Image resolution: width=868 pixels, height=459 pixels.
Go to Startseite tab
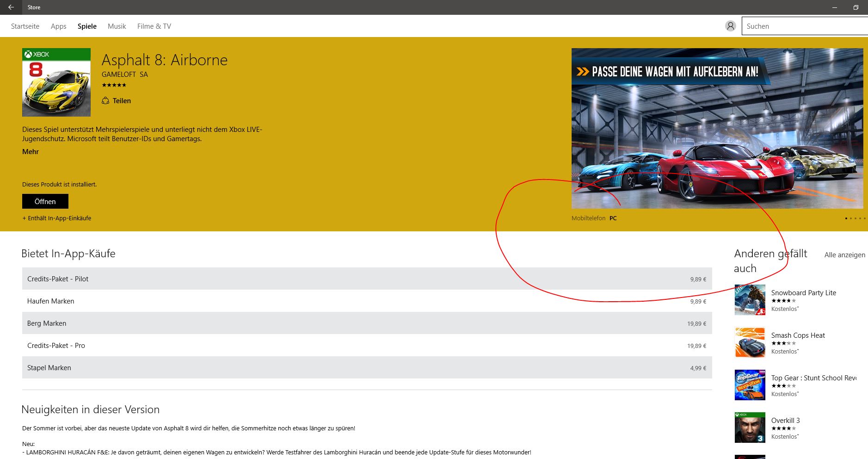25,26
